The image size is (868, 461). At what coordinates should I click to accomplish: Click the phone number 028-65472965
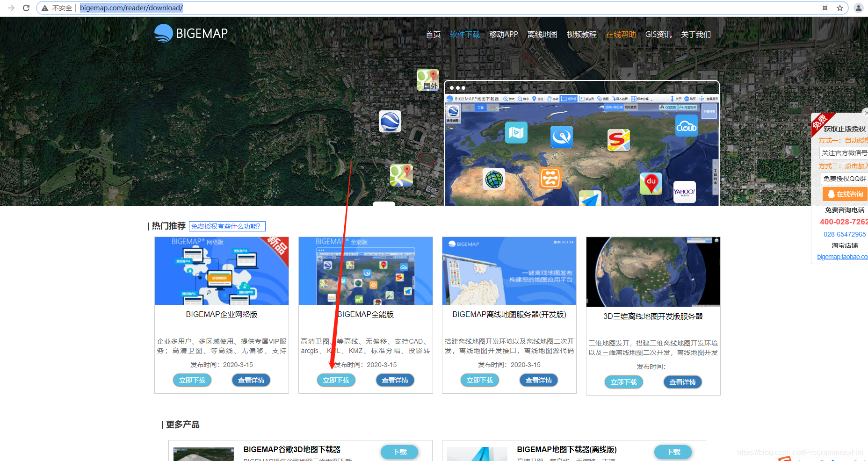[x=845, y=234]
